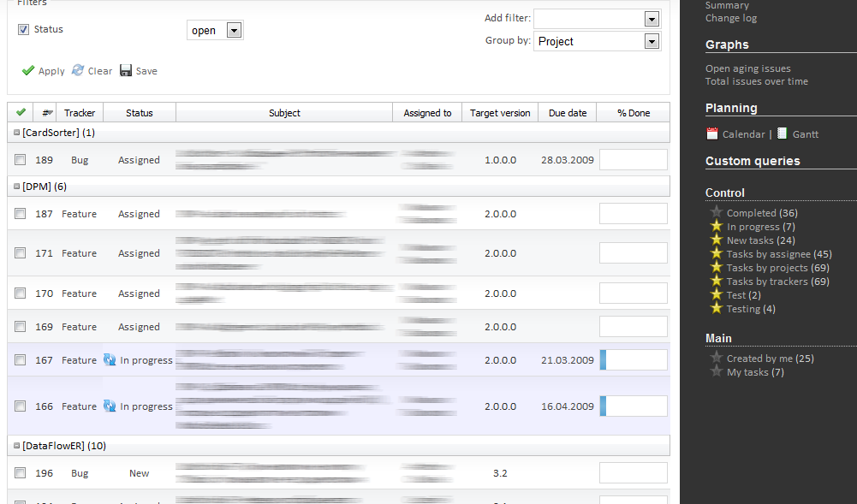Tick the checkbox for issue 167
This screenshot has width=857, height=504.
21,359
